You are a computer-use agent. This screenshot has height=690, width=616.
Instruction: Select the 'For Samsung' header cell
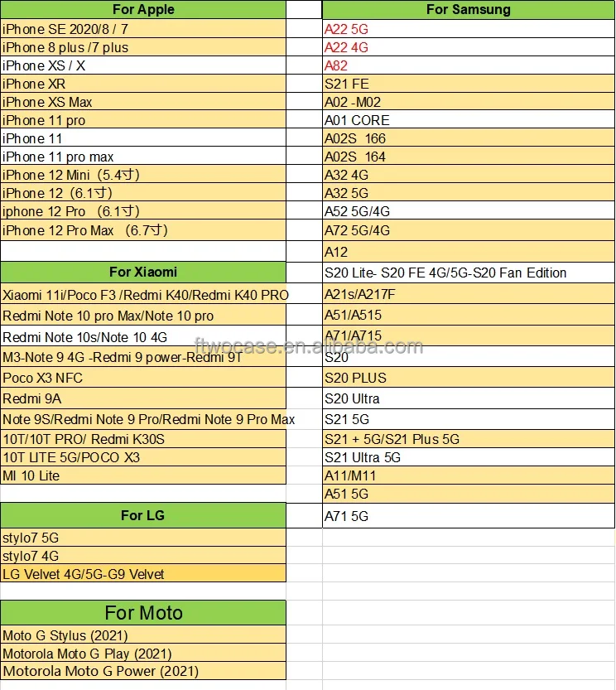(468, 10)
